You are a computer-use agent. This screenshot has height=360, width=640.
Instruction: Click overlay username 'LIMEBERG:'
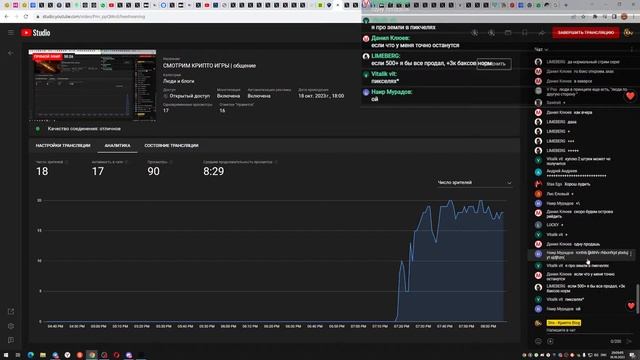tap(386, 56)
